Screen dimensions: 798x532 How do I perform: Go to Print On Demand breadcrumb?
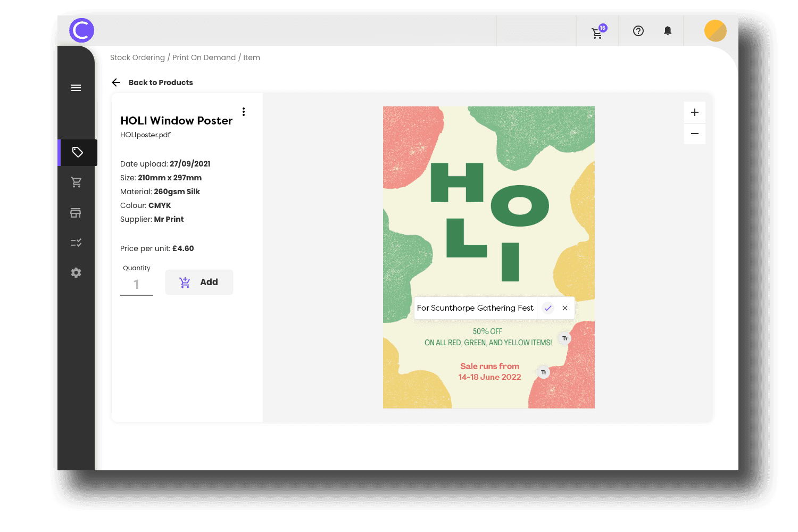204,57
